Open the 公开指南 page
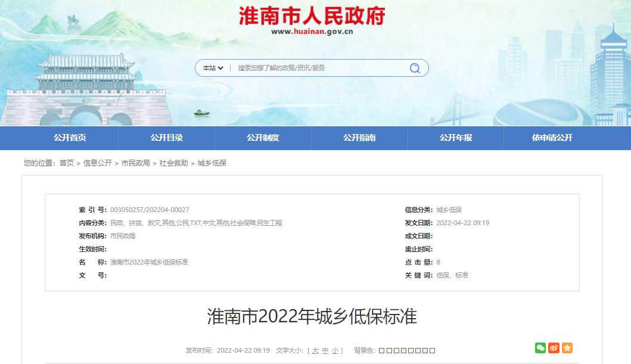The width and height of the screenshot is (631, 364). point(359,138)
